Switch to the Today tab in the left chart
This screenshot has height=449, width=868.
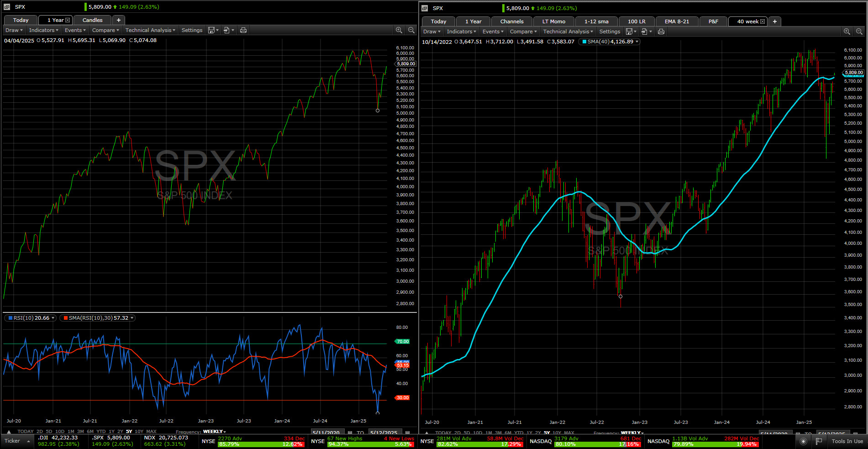pos(21,20)
